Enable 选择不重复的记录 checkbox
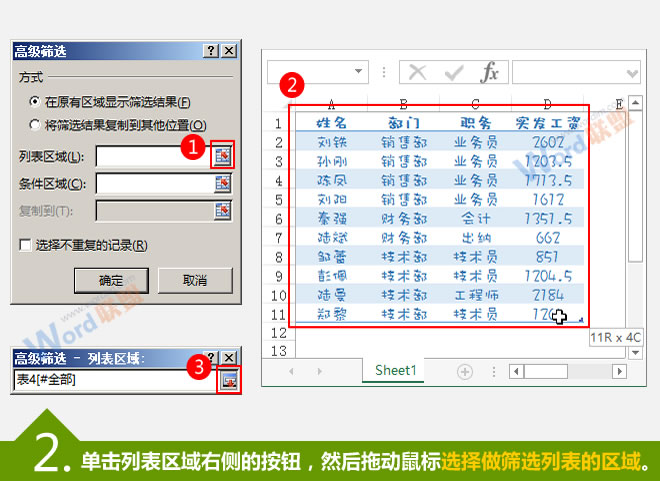The height and width of the screenshot is (481, 660). [x=26, y=245]
